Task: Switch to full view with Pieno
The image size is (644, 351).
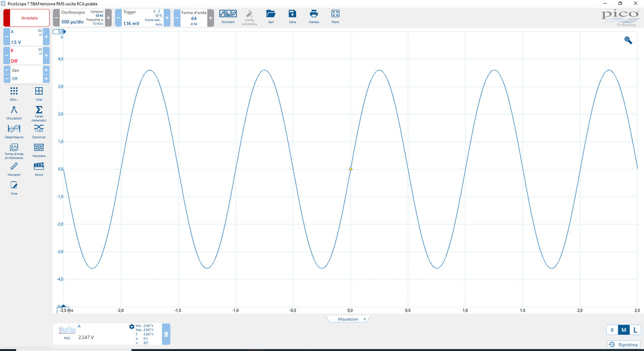Action: [336, 17]
